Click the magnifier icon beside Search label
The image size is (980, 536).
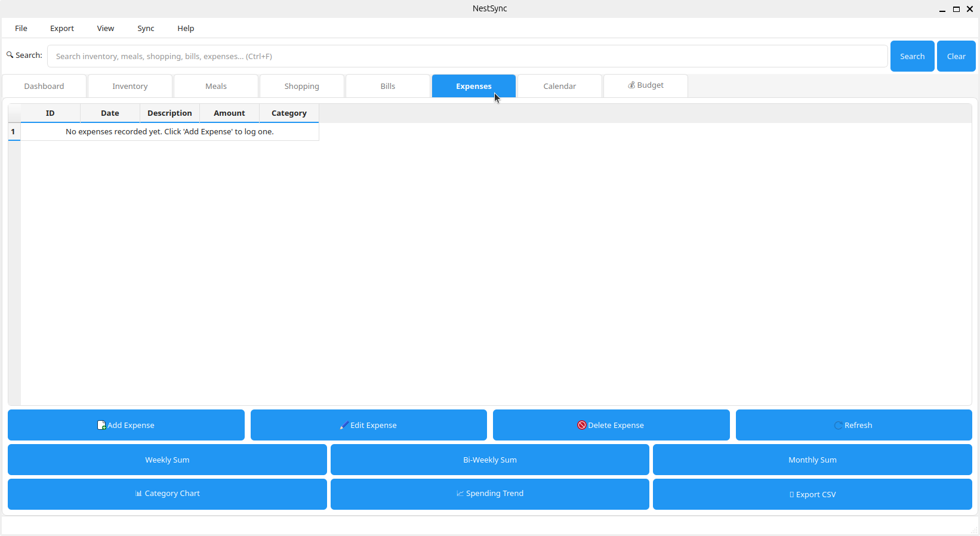tap(10, 55)
